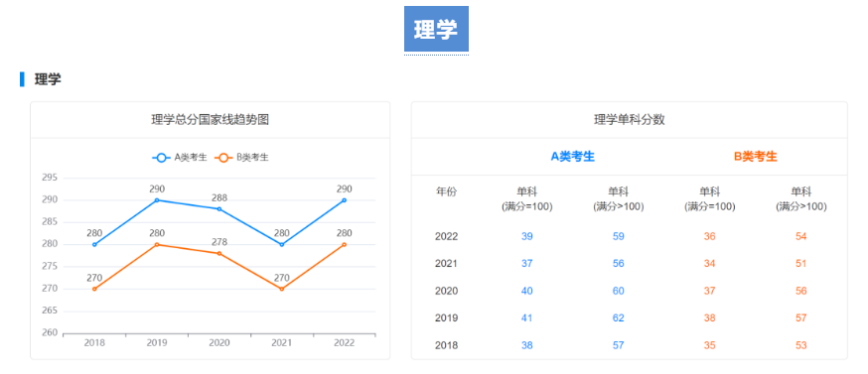Click the orange line's 2021 data point
The width and height of the screenshot is (868, 374).
pyautogui.click(x=282, y=289)
